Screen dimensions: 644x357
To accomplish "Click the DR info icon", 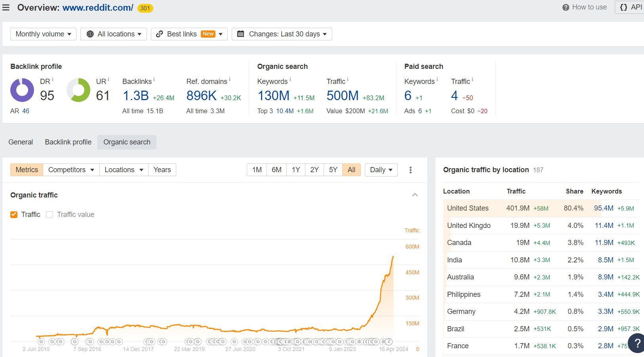I will (x=53, y=80).
